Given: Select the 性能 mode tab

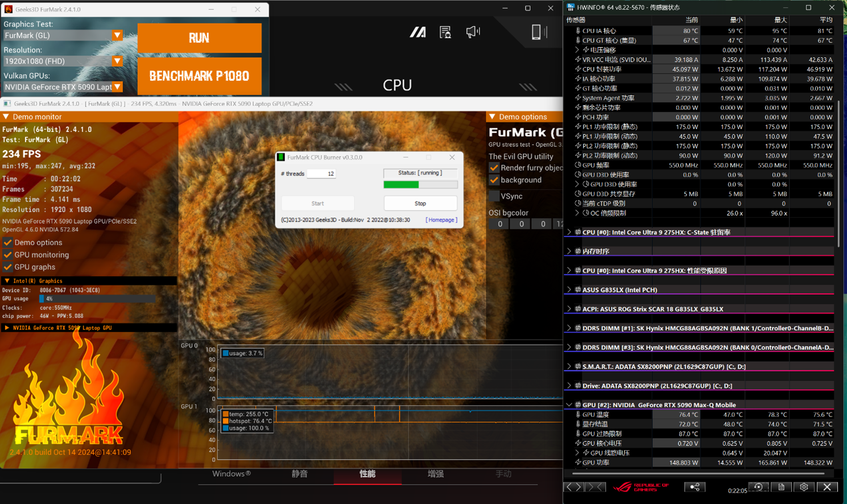Looking at the screenshot, I should 367,474.
